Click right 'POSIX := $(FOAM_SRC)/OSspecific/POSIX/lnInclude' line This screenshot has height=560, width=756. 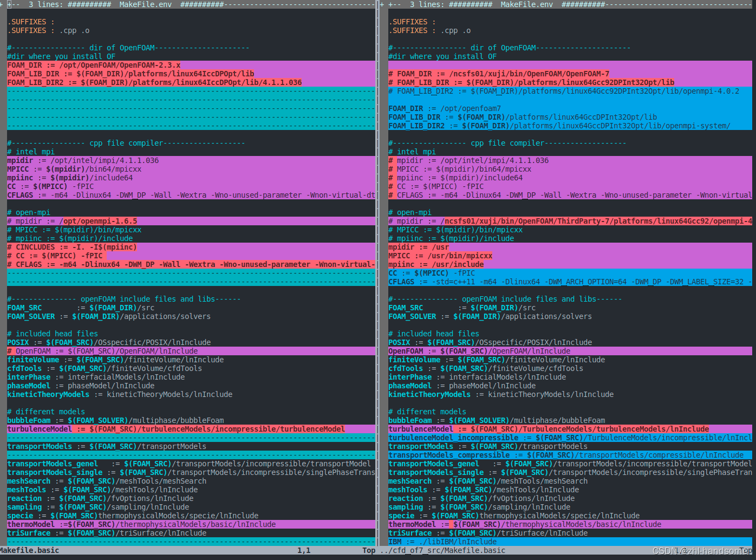pyautogui.click(x=490, y=342)
